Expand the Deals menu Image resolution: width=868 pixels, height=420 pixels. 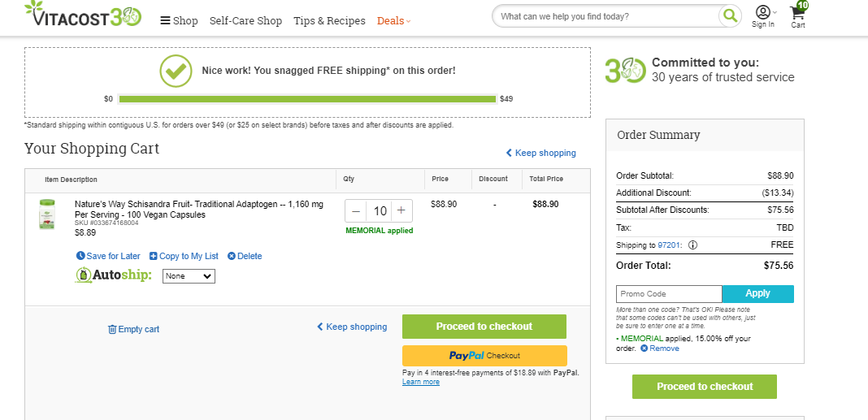coord(393,20)
